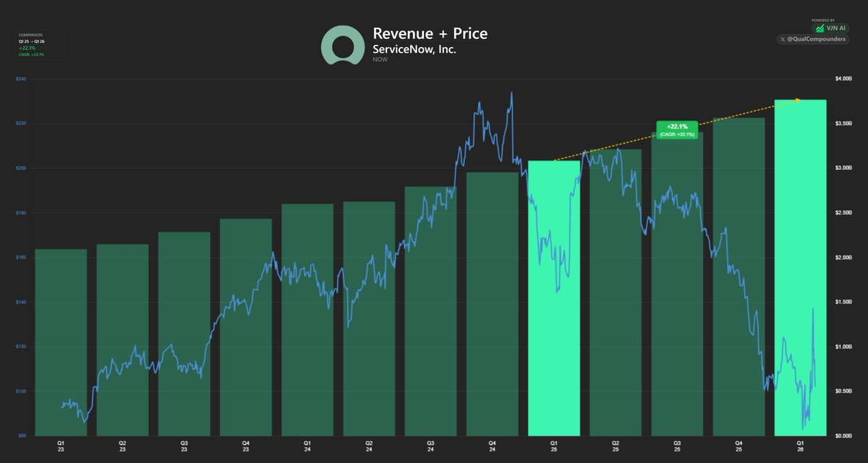Click the 'ServiceNow, Inc.' company name
This screenshot has height=463, width=868.
[x=414, y=49]
